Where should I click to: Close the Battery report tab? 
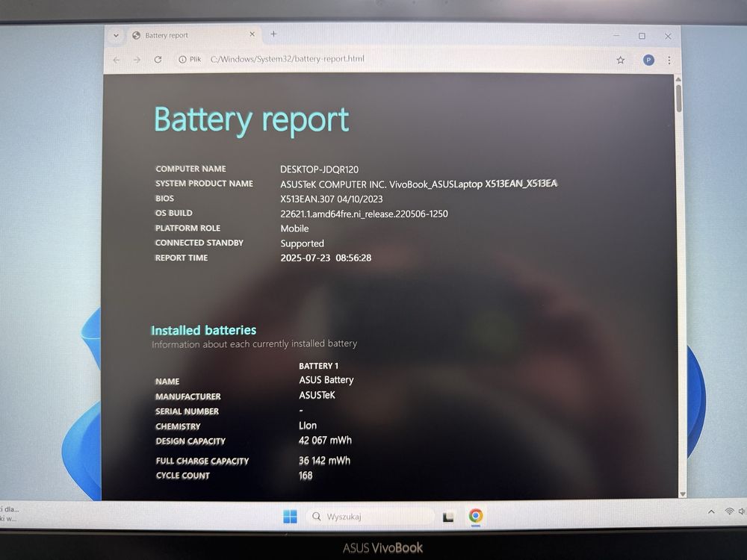252,34
